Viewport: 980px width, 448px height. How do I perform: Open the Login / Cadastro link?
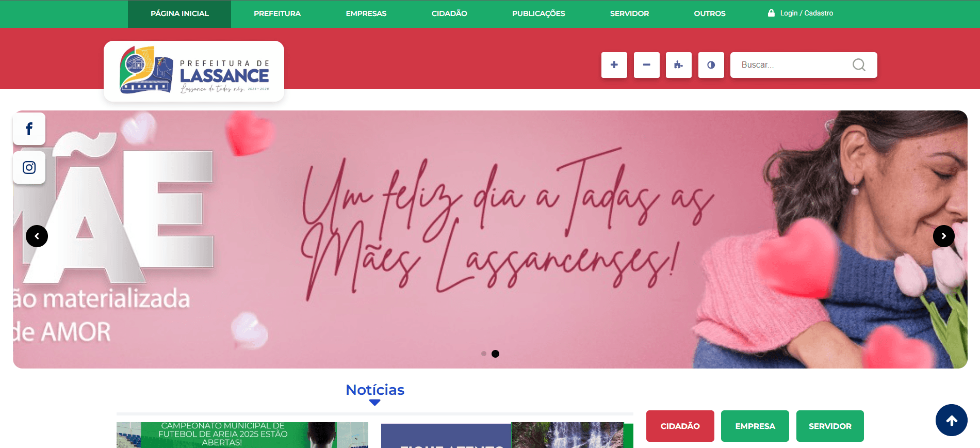tap(800, 13)
